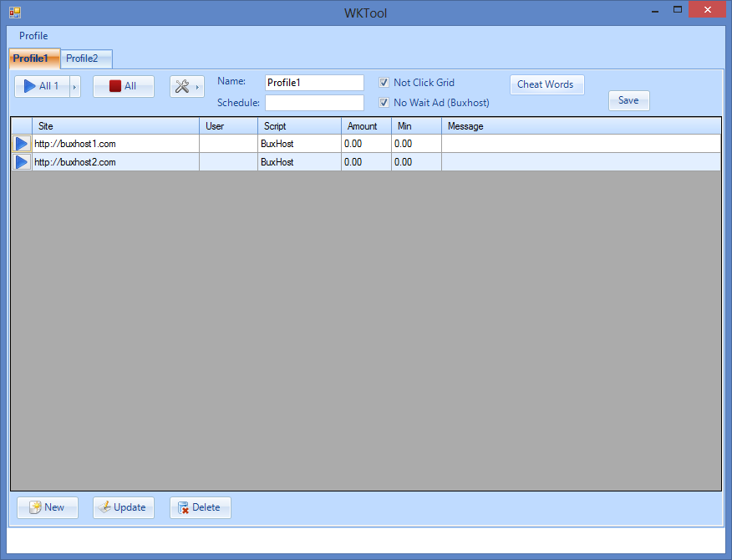Viewport: 732px width, 560px height.
Task: Click the wrench tools icon button
Action: pos(182,86)
